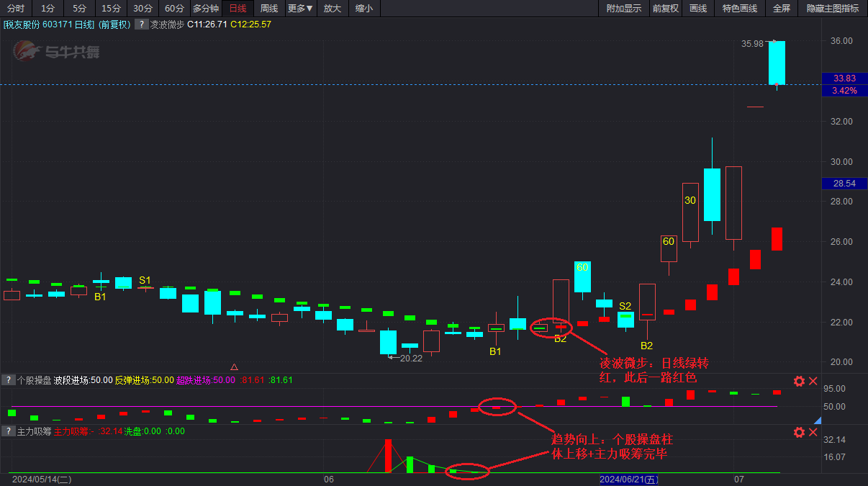Click the 2024/05/14(二) date label
Screen dimensions: 868x486
coord(42,479)
